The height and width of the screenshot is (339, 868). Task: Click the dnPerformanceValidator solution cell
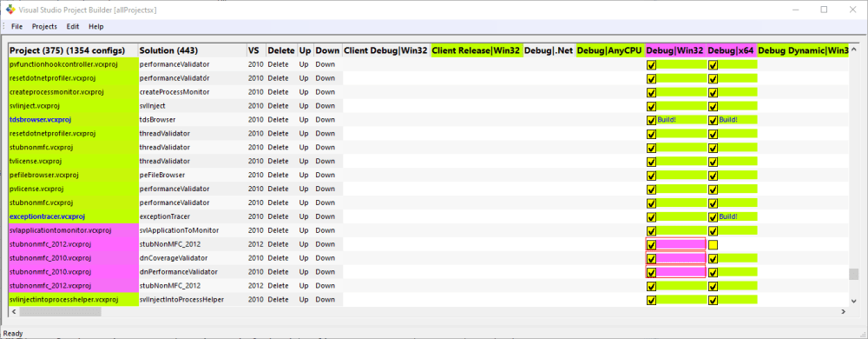(193, 272)
